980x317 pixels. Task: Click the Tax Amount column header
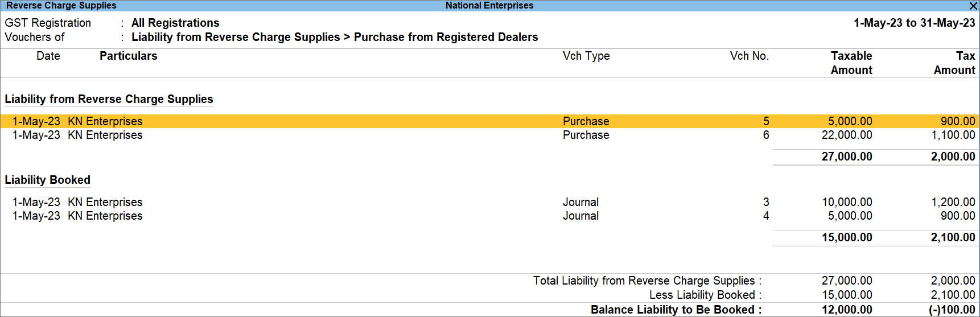[x=954, y=63]
